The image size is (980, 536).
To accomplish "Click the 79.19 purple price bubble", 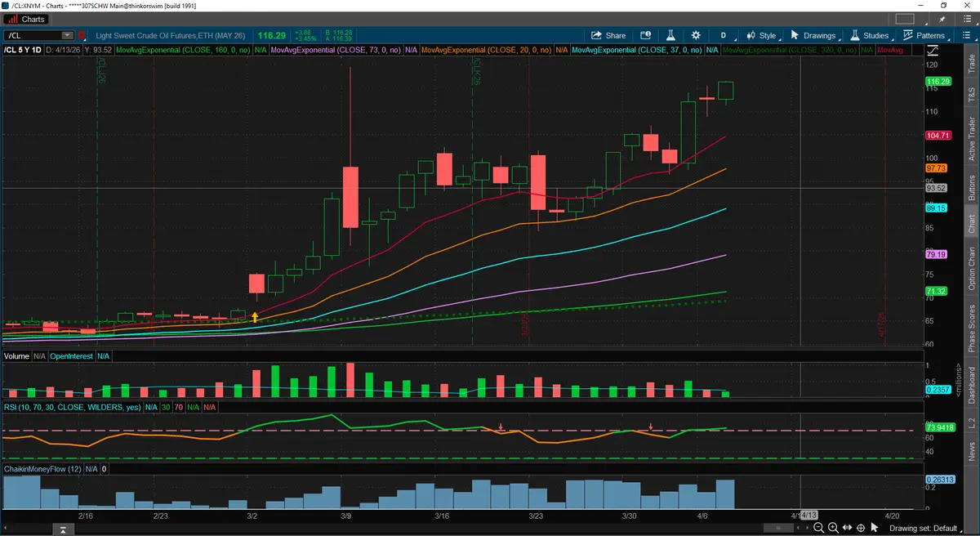I will click(936, 255).
